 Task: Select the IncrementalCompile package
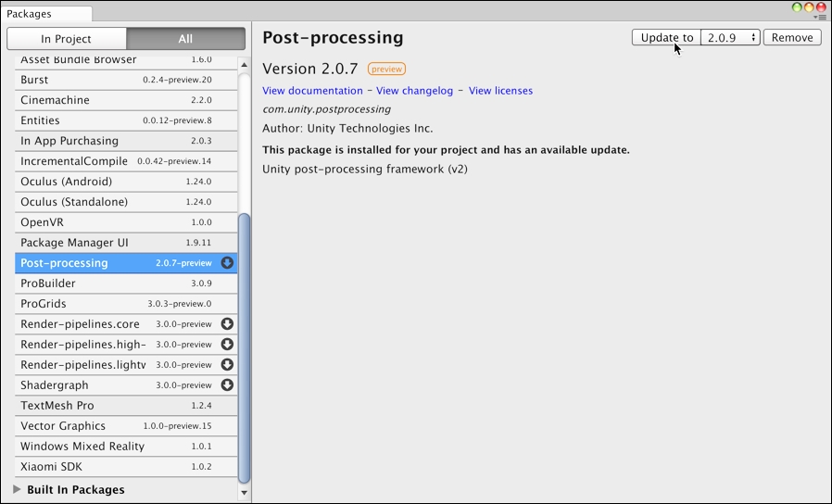(x=126, y=161)
